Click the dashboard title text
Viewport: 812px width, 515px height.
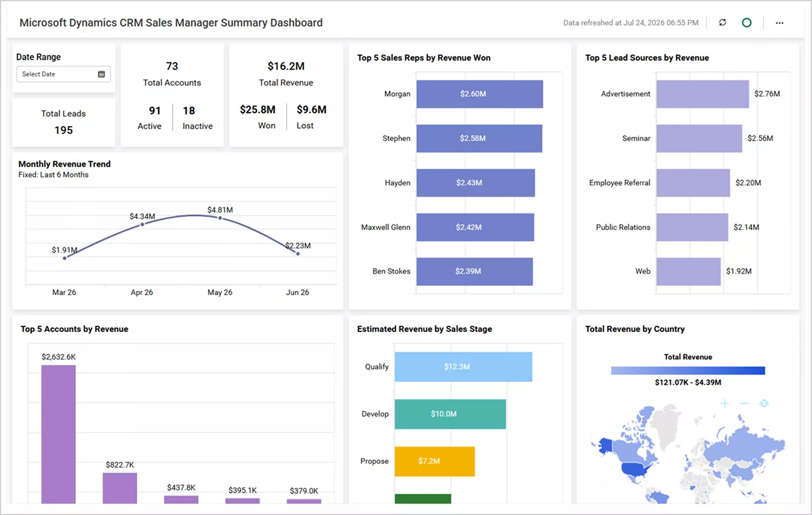click(x=171, y=22)
